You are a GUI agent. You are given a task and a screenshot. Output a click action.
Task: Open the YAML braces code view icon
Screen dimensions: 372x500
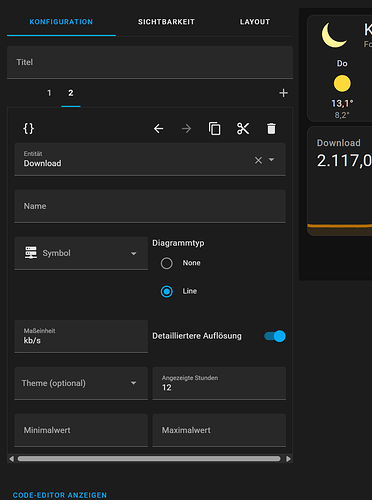click(29, 129)
